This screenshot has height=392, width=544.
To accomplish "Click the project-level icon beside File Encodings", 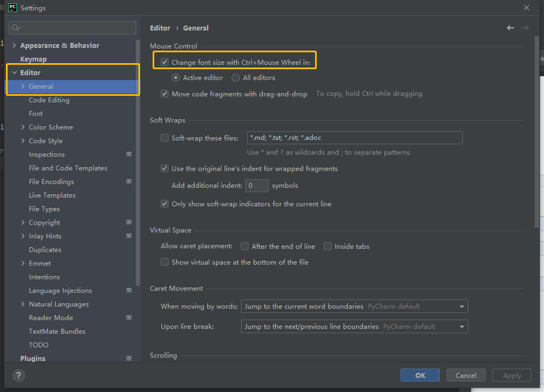I will tap(129, 182).
